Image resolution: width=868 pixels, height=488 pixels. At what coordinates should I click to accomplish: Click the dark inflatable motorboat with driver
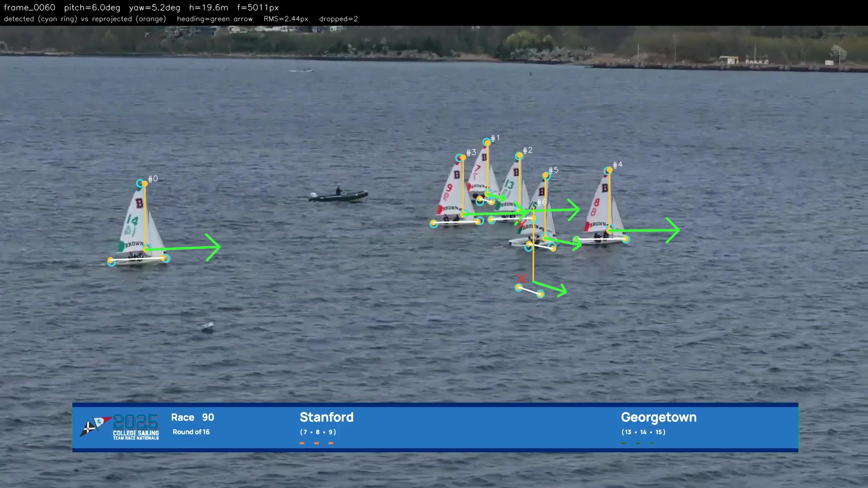pyautogui.click(x=338, y=195)
